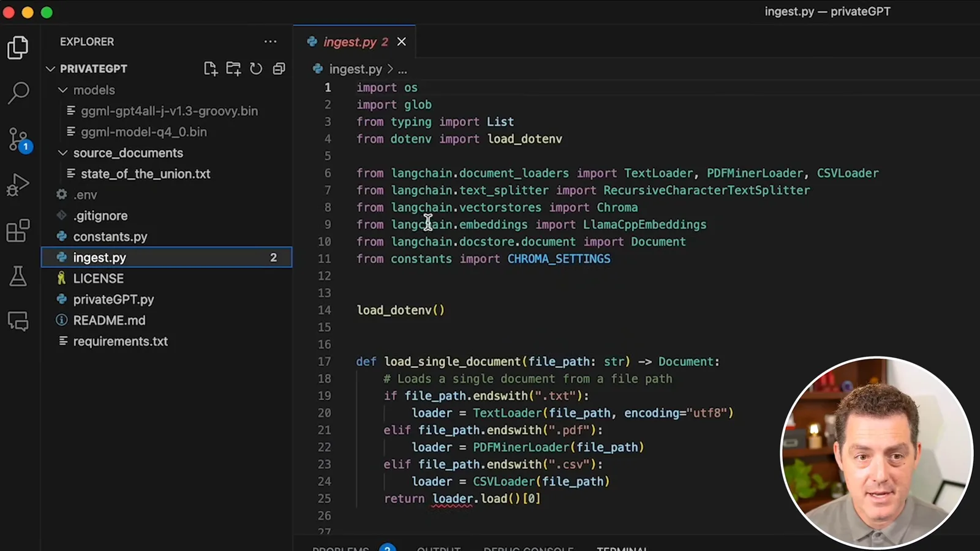Screen dimensions: 980x551
Task: Collapse the source_documents folder
Action: pos(62,152)
